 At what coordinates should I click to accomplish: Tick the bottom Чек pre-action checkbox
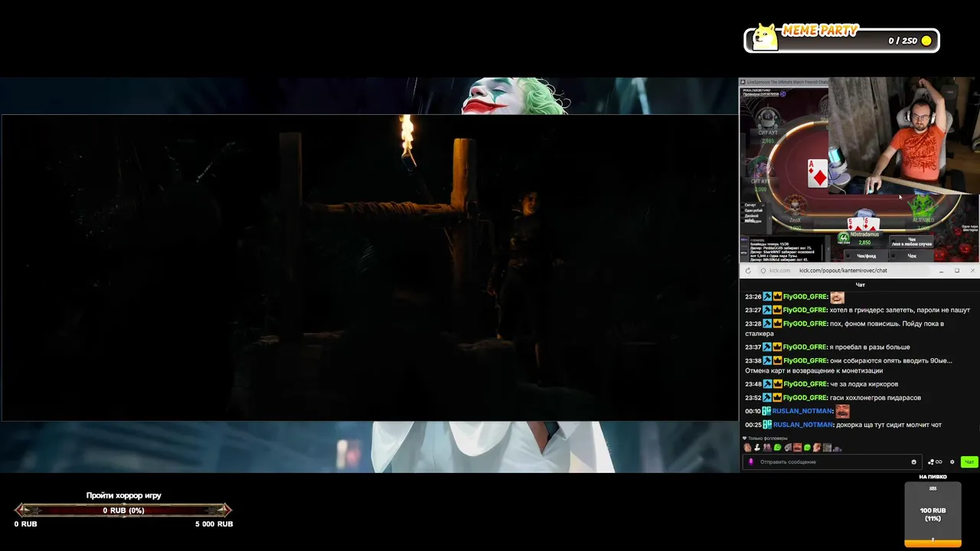coord(893,256)
